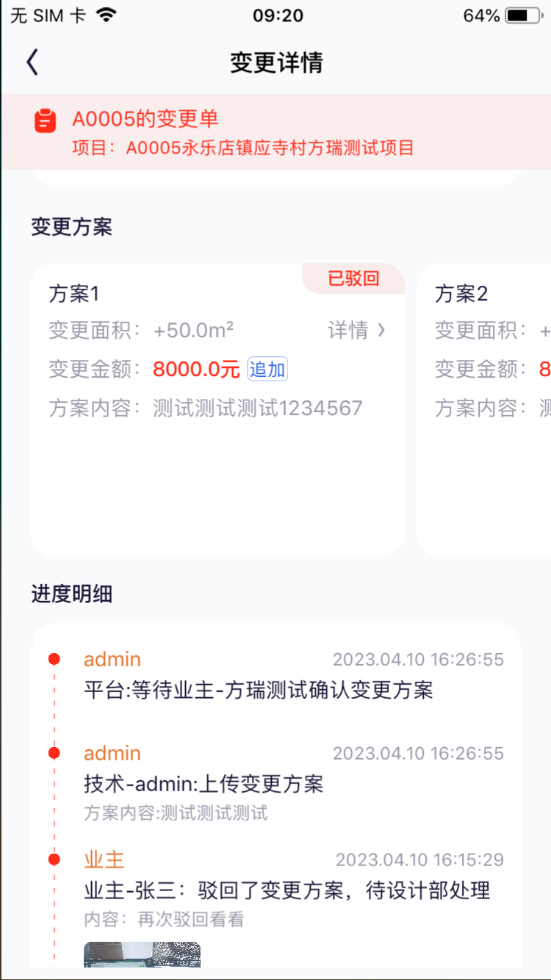The image size is (551, 980).
Task: Tap the Wi-Fi status icon
Action: pos(107,15)
